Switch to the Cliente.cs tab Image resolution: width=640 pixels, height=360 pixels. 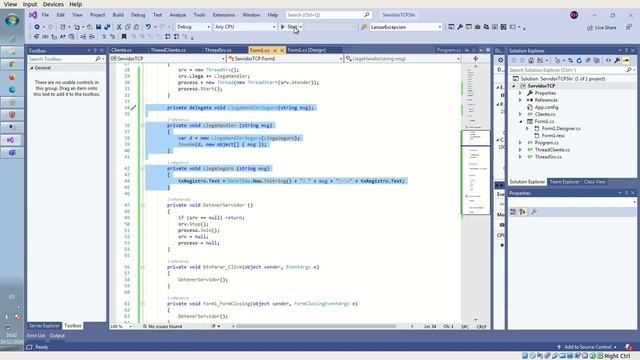click(121, 50)
